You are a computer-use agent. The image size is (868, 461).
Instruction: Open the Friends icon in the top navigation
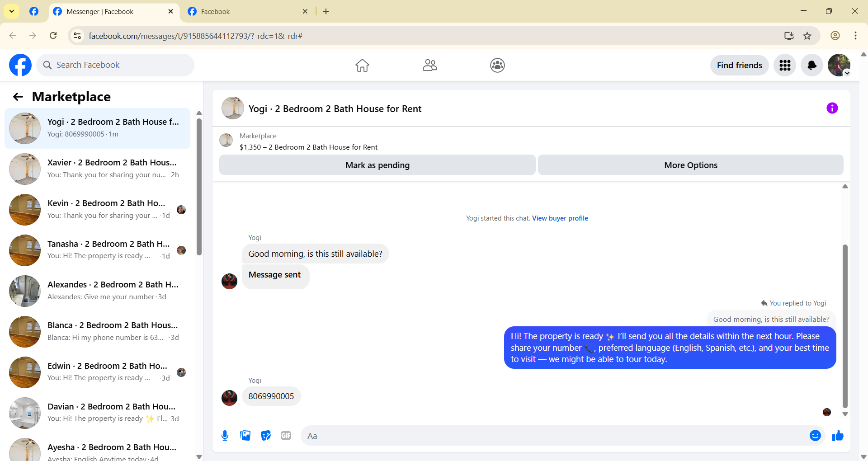click(x=430, y=65)
